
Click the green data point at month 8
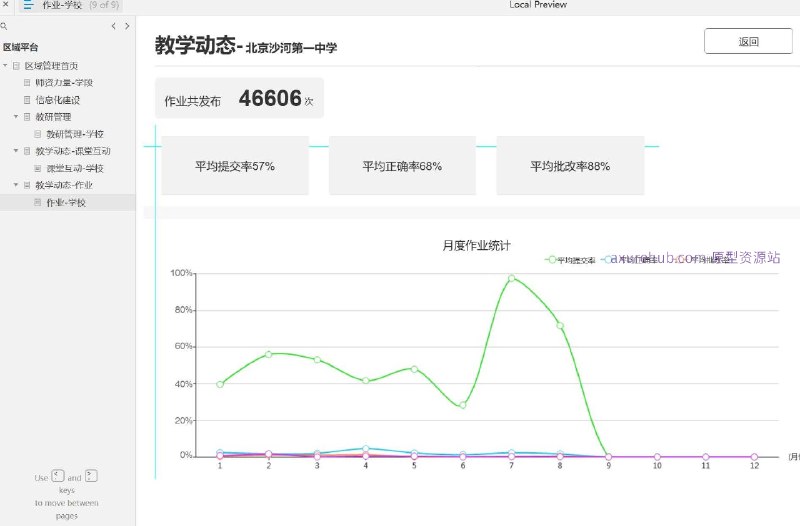560,325
